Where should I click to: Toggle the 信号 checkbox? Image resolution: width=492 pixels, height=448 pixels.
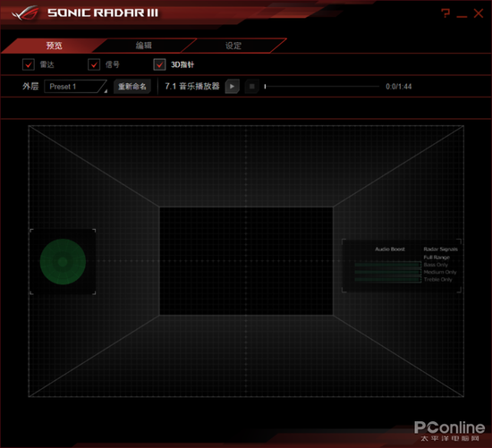94,64
